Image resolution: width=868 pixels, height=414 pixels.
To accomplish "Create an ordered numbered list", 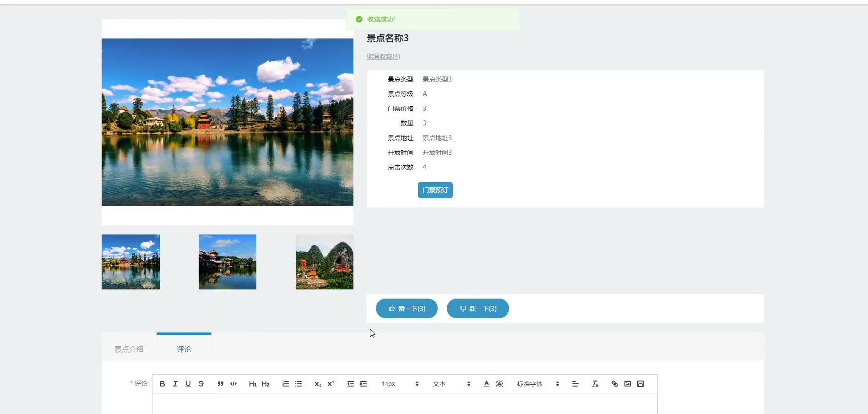I will point(286,384).
